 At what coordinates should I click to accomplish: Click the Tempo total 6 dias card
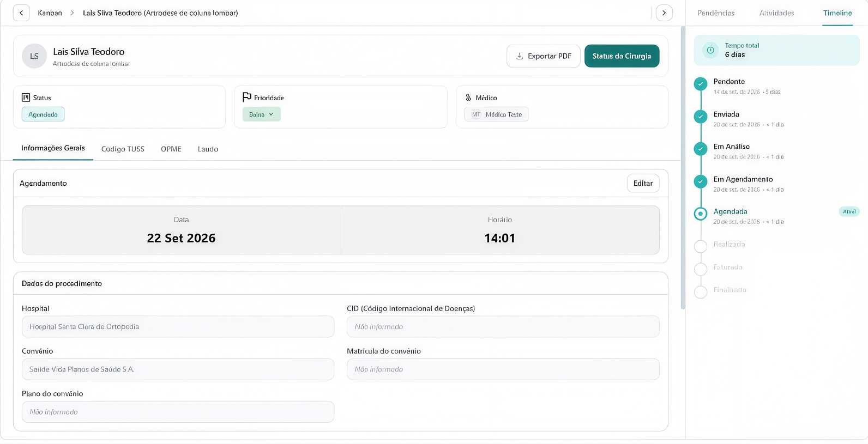coord(776,50)
